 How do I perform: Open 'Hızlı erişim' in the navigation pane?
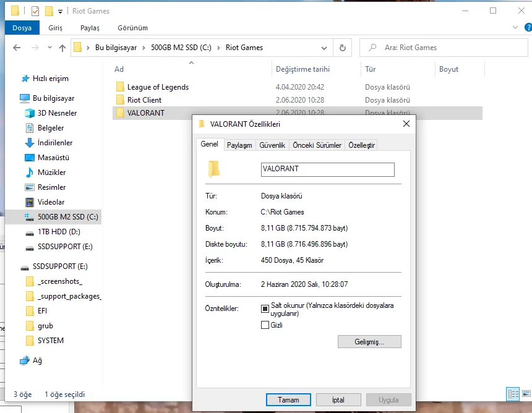click(x=51, y=79)
